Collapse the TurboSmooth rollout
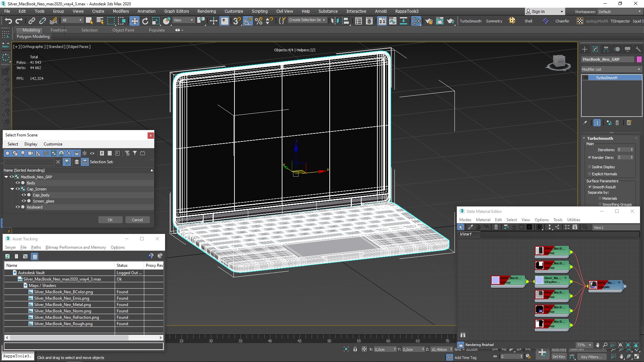This screenshot has height=362, width=644. [584, 138]
